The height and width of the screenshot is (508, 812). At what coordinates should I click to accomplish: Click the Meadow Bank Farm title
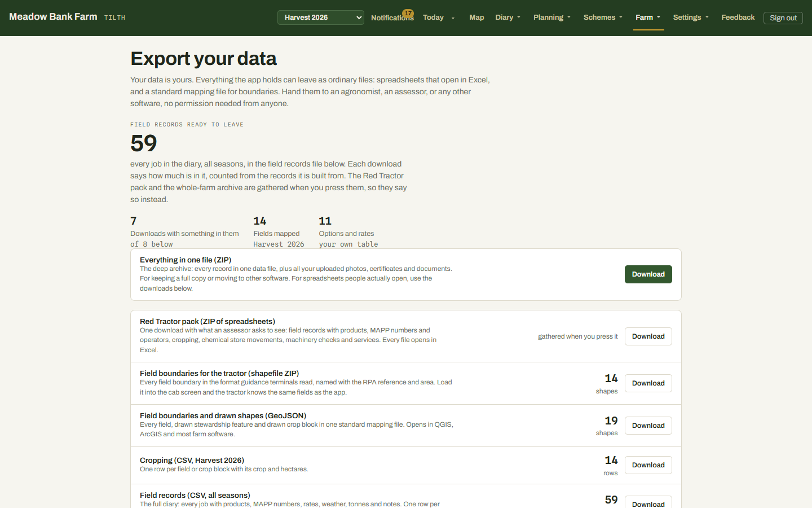click(53, 17)
